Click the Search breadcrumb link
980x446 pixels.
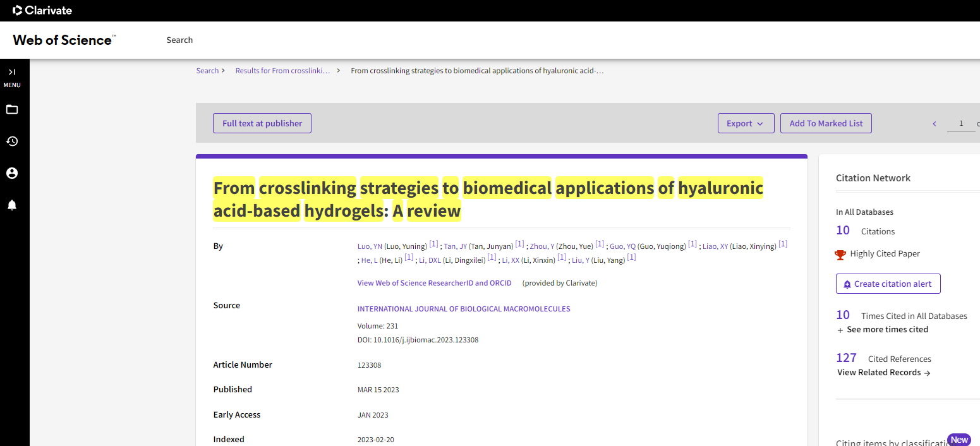pos(207,71)
